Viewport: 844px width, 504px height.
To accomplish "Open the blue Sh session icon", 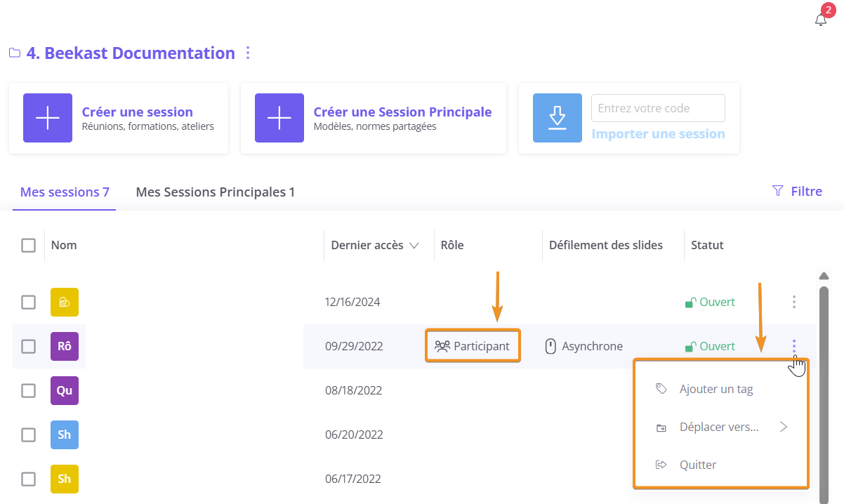I will [65, 435].
